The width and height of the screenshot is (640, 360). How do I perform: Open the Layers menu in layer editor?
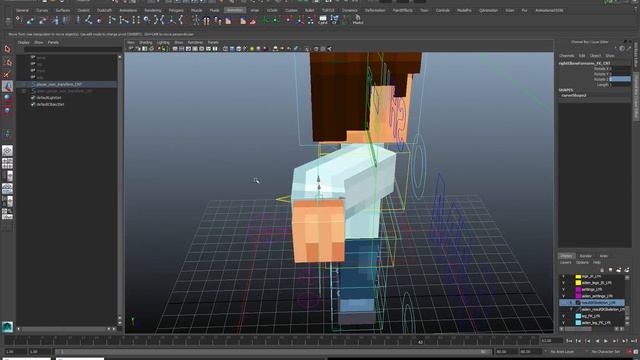(x=565, y=262)
